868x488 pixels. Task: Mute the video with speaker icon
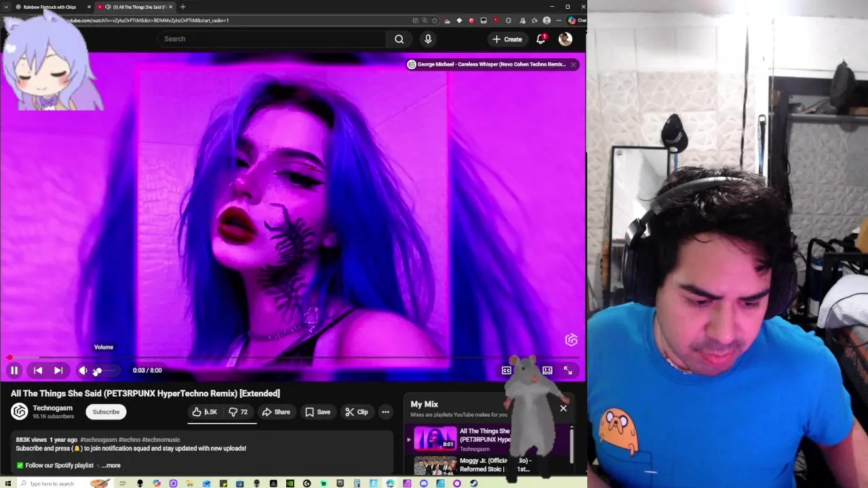[x=83, y=370]
